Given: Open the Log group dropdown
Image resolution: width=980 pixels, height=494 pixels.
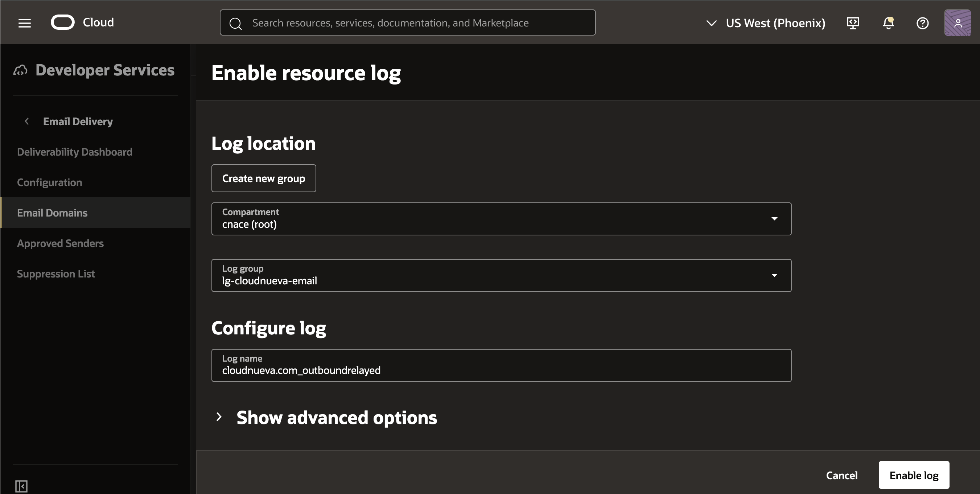Looking at the screenshot, I should [775, 275].
